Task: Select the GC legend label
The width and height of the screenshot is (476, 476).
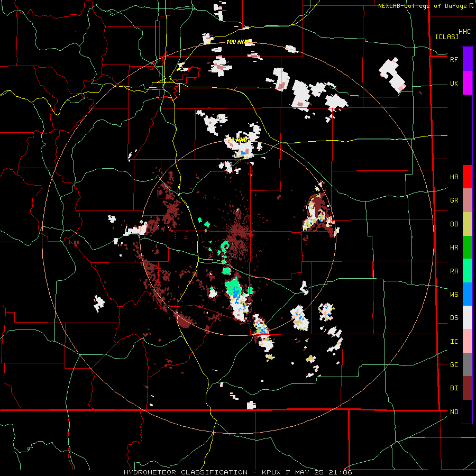Action: click(x=454, y=364)
